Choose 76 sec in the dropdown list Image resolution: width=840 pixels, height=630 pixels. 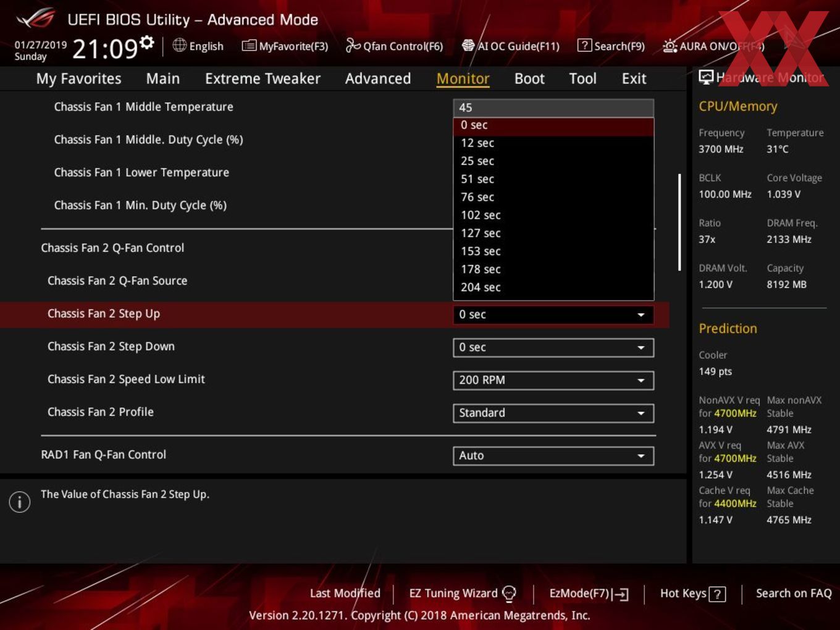pos(553,197)
